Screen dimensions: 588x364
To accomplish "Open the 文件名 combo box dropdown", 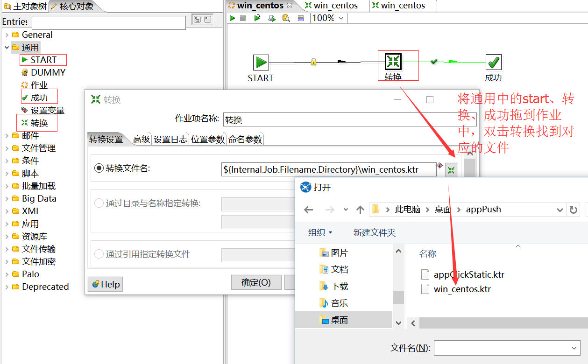I will [x=574, y=348].
